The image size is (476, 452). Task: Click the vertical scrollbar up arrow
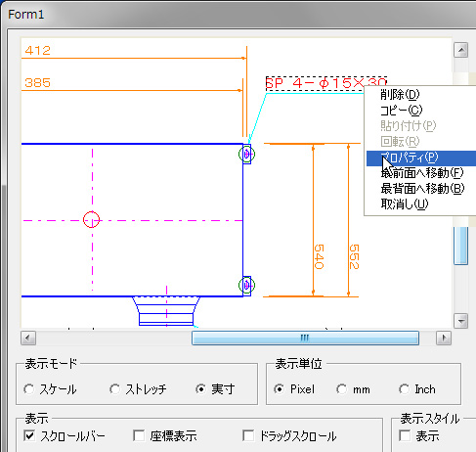point(460,50)
